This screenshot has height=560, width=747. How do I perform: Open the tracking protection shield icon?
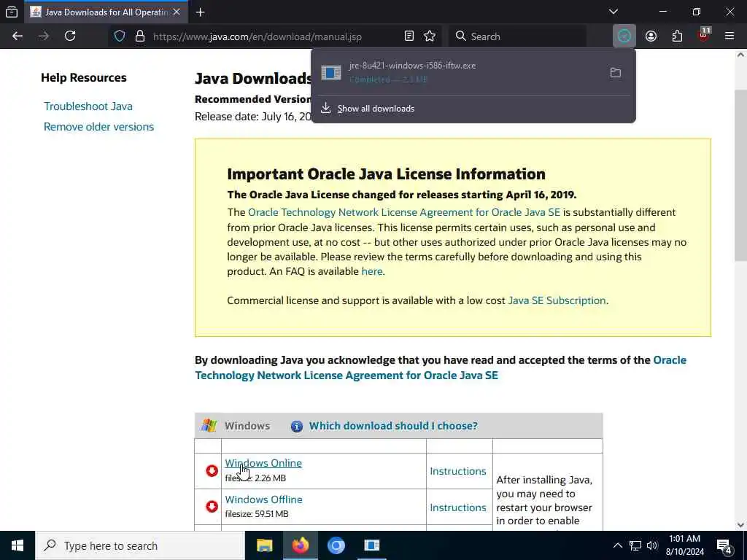pyautogui.click(x=120, y=36)
